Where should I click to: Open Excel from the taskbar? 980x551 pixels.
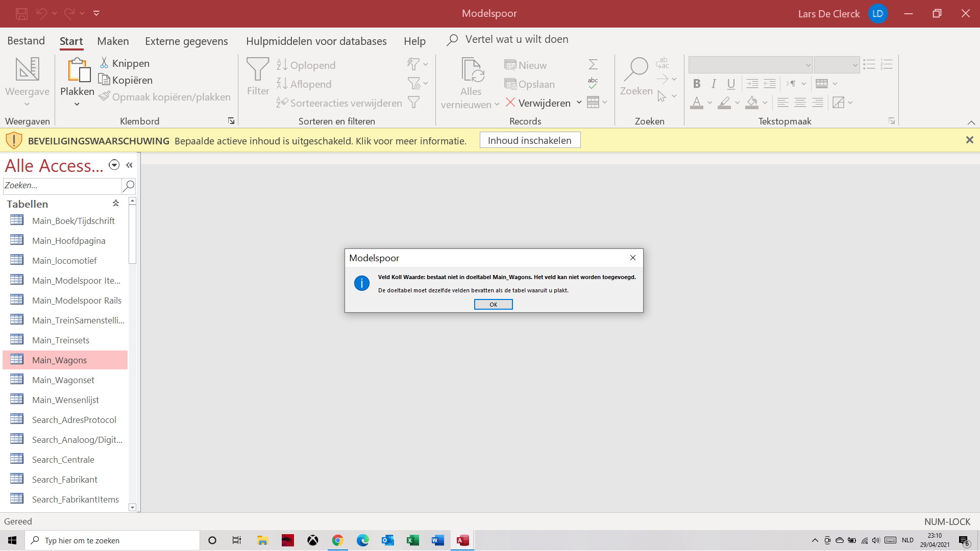click(x=412, y=540)
